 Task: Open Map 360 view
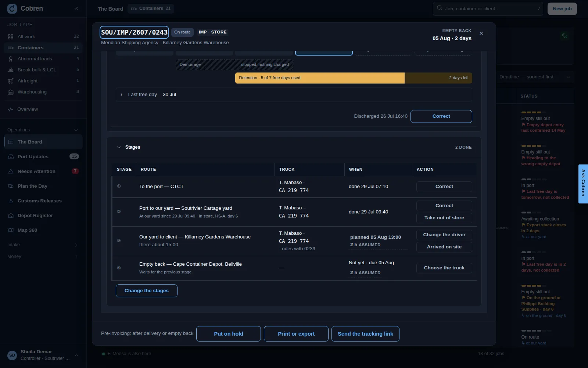(43, 230)
